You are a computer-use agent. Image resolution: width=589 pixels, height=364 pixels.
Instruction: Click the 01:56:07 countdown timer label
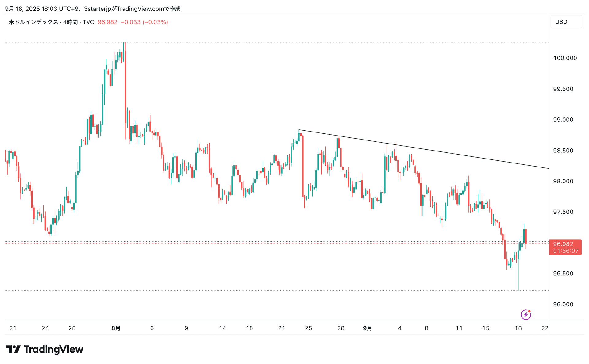[x=566, y=251]
